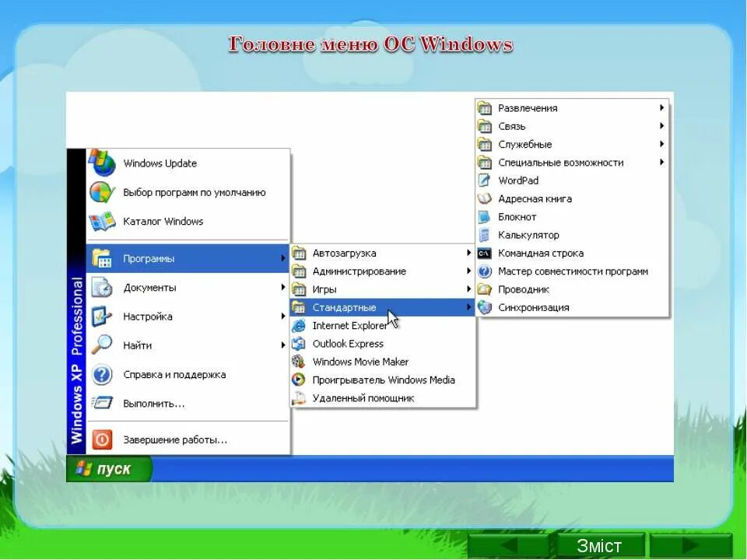The image size is (747, 560).
Task: Expand the Документы submenu arrow
Action: click(x=283, y=287)
